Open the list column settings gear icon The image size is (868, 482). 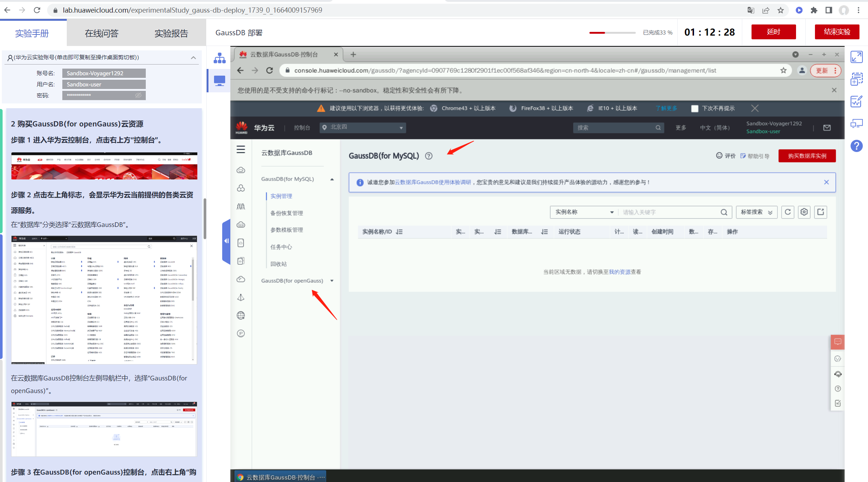[804, 212]
